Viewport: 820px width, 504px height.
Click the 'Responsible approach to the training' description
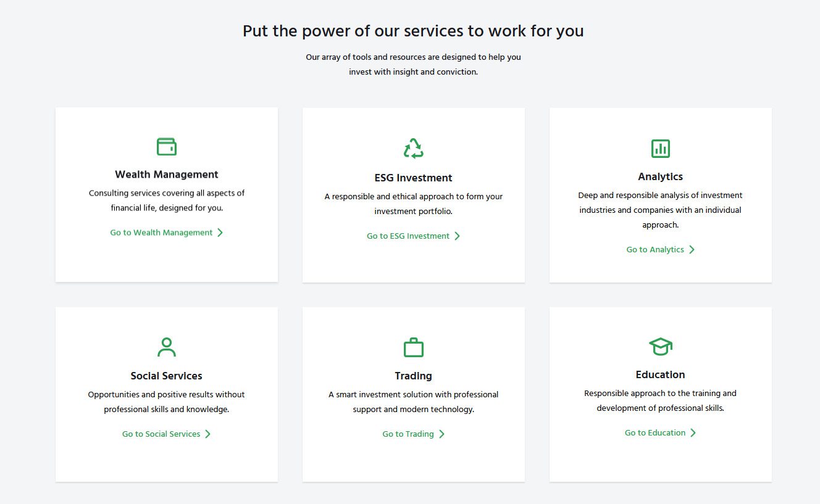pyautogui.click(x=661, y=400)
